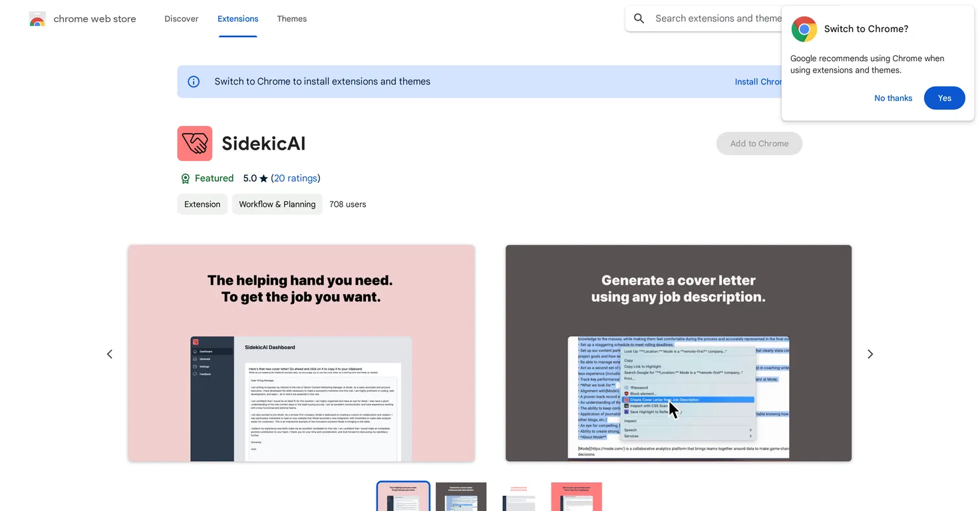The height and width of the screenshot is (511, 980).
Task: Click the Chrome logo in the popup
Action: click(804, 29)
